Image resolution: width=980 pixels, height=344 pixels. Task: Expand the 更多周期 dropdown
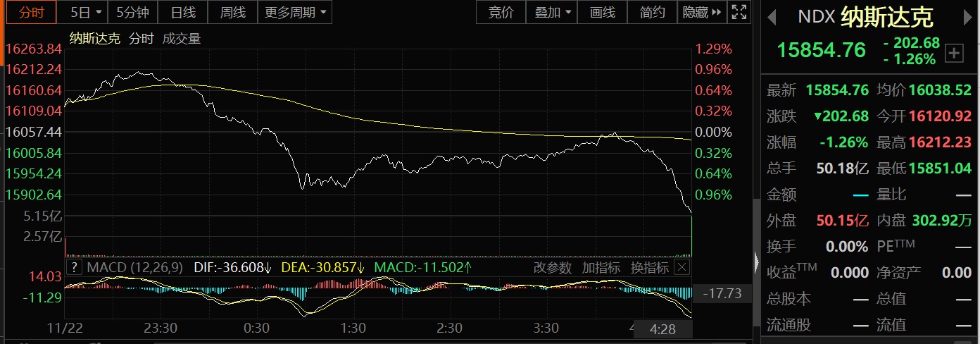click(295, 12)
